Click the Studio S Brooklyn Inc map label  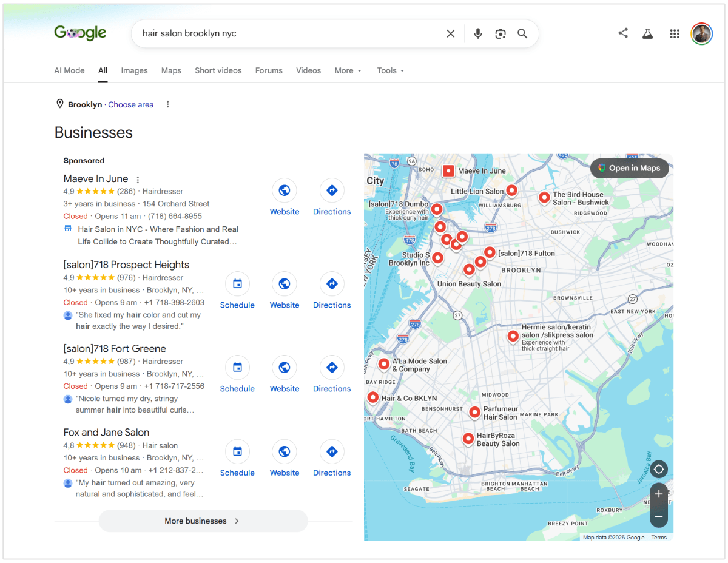point(409,259)
